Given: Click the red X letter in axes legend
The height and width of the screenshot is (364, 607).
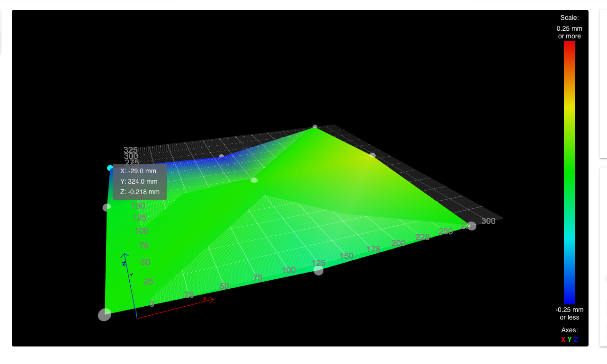Looking at the screenshot, I should click(x=563, y=339).
